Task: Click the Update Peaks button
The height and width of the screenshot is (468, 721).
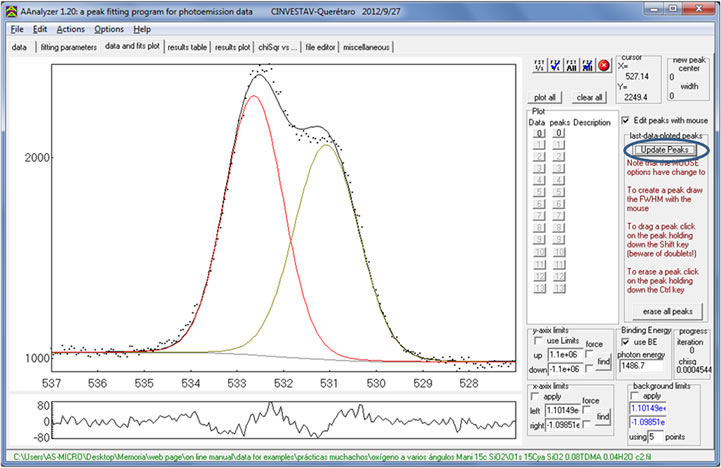Action: (665, 149)
